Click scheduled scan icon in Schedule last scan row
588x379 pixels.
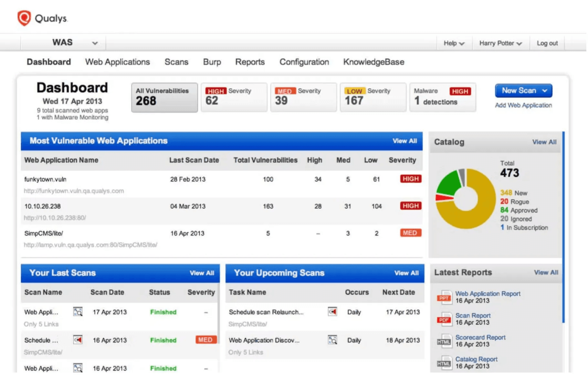coord(78,341)
